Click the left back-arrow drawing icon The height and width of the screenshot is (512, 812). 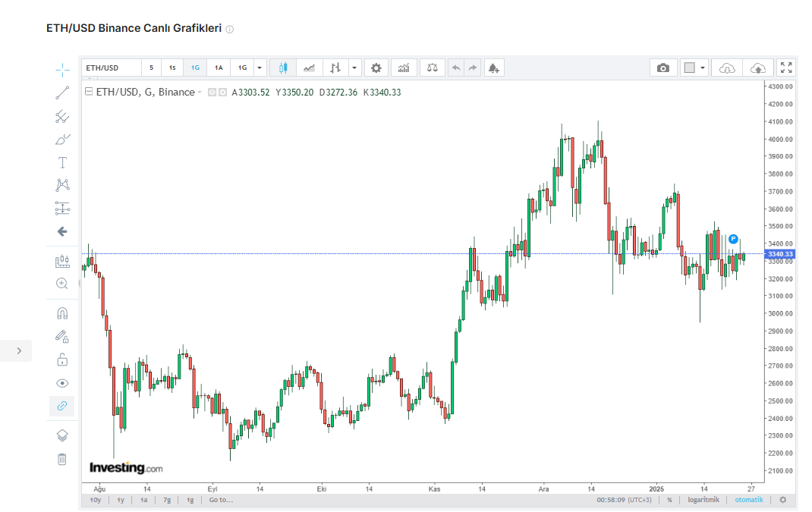pyautogui.click(x=62, y=231)
